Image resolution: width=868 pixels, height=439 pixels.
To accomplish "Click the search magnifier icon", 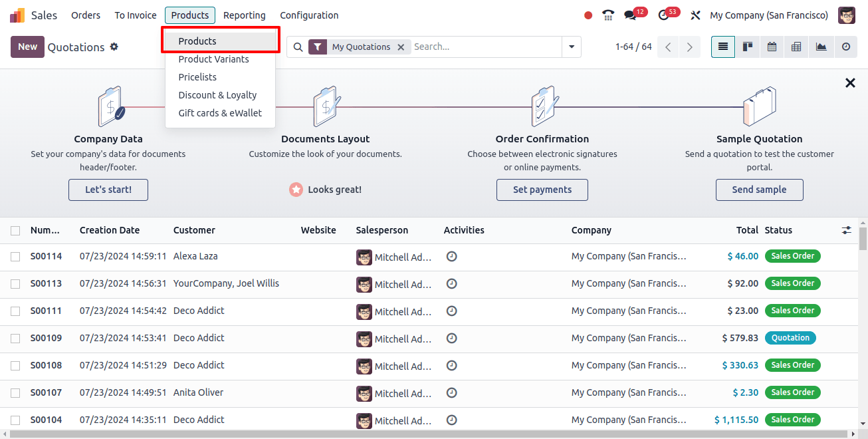I will click(298, 47).
